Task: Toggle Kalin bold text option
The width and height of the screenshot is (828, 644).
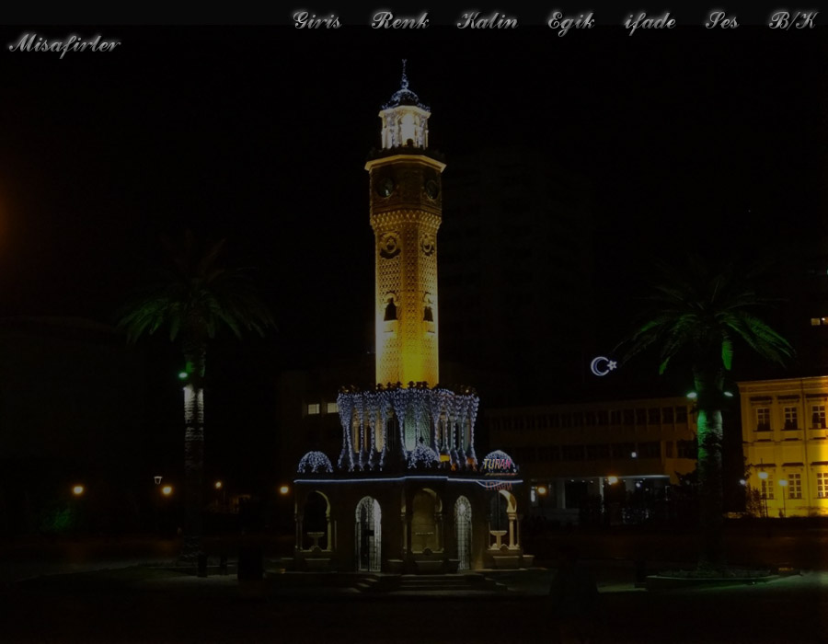Action: point(487,20)
